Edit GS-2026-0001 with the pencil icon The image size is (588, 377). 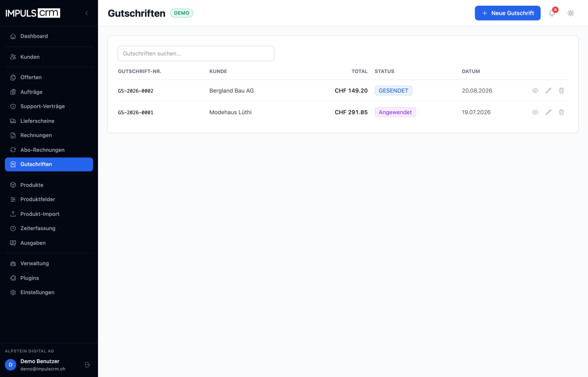(x=548, y=112)
